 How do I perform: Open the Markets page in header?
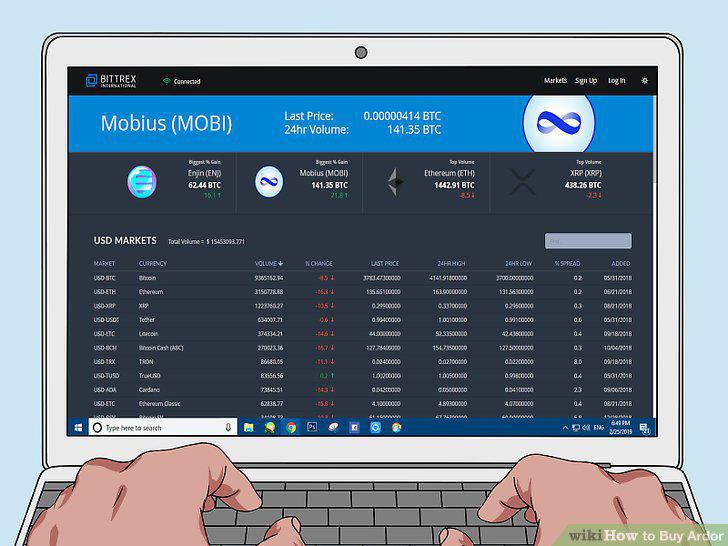(555, 80)
